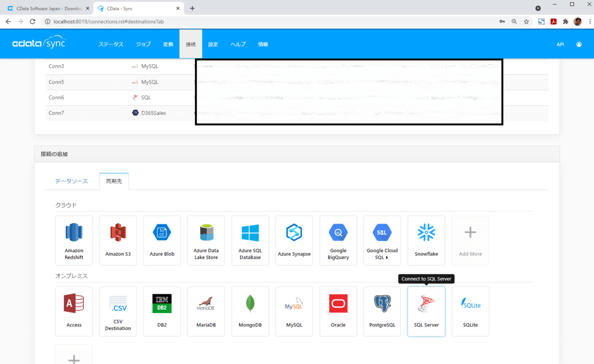The width and height of the screenshot is (594, 364).
Task: Select the MariaDB destination tile
Action: click(x=206, y=312)
